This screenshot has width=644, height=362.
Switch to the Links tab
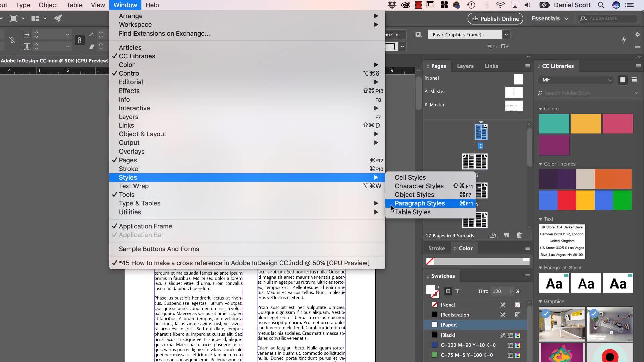point(491,66)
